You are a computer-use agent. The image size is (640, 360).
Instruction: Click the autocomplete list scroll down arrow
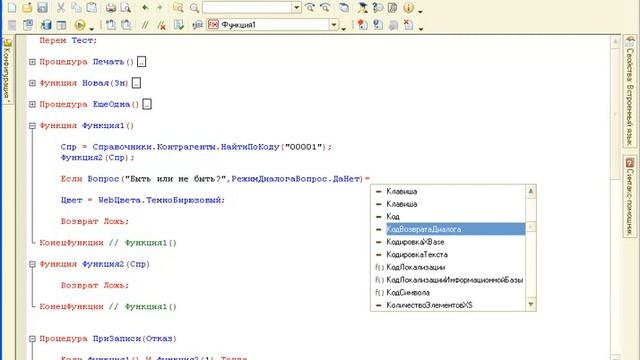[x=531, y=304]
